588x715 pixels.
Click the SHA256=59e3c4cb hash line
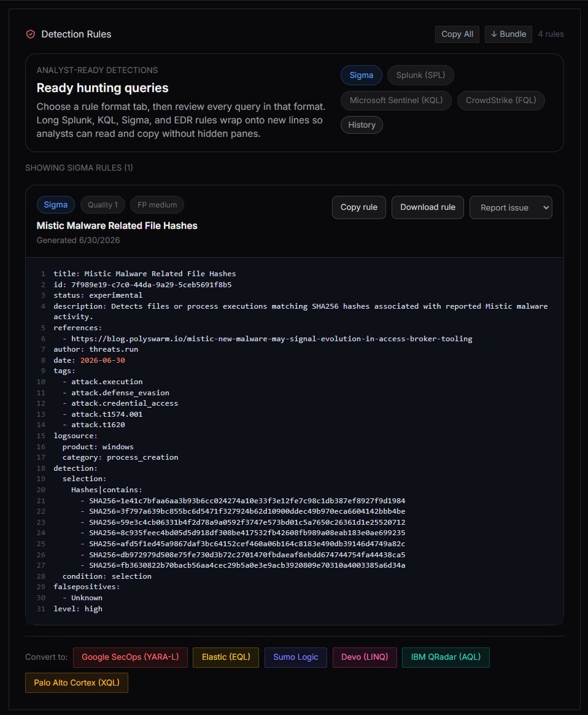point(242,522)
